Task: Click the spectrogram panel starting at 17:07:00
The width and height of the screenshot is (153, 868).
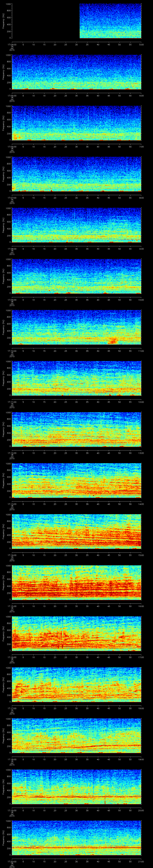Action: [x=77, y=174]
